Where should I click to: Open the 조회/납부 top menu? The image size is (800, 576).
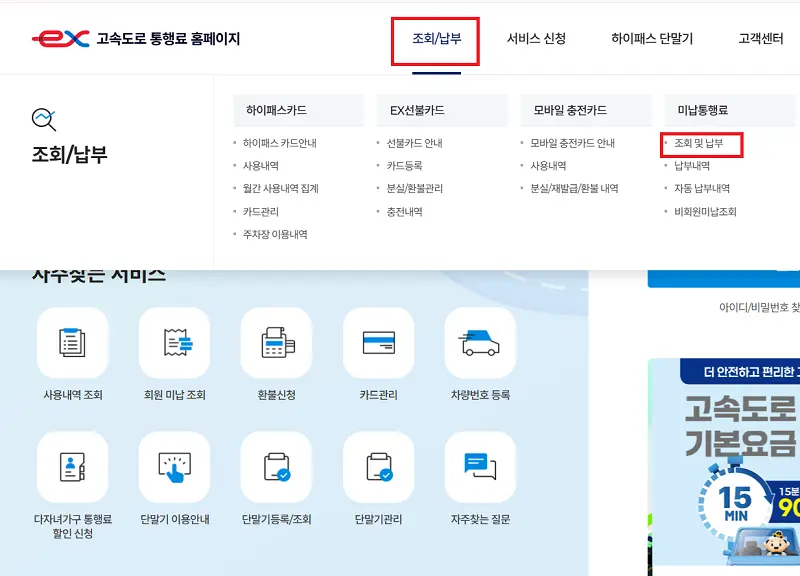click(x=436, y=39)
